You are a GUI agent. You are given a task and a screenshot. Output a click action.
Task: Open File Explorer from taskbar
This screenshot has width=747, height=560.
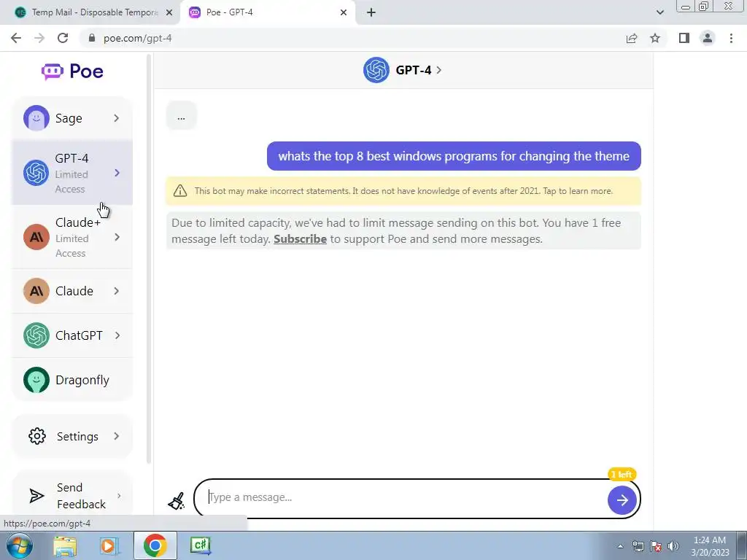tap(65, 545)
